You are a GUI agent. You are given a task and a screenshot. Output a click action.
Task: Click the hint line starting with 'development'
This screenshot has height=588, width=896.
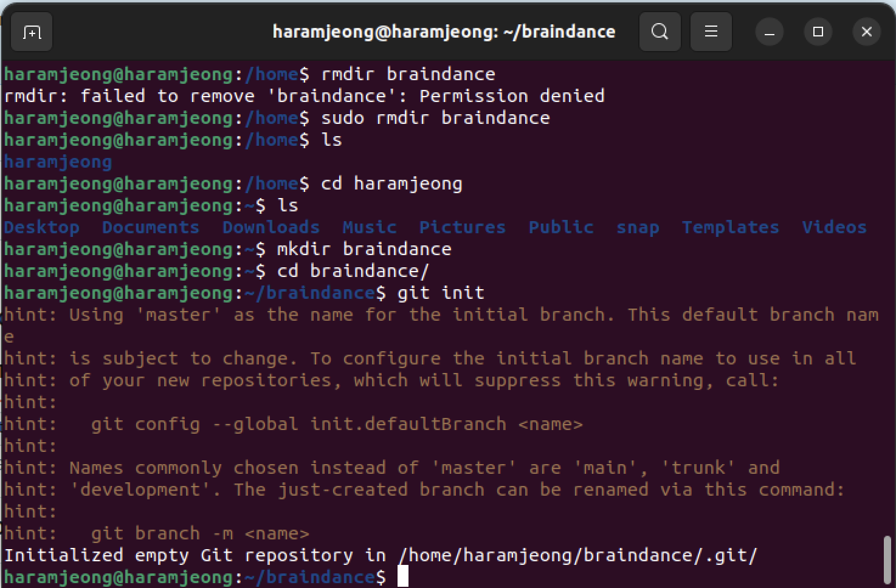pyautogui.click(x=424, y=490)
